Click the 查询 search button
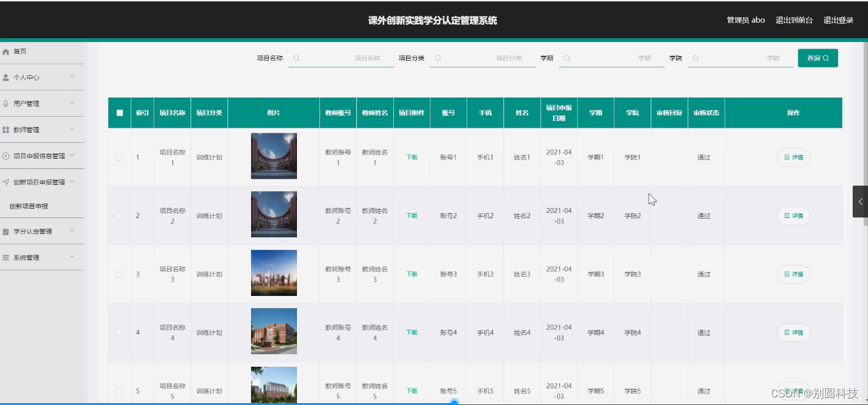 coord(818,57)
